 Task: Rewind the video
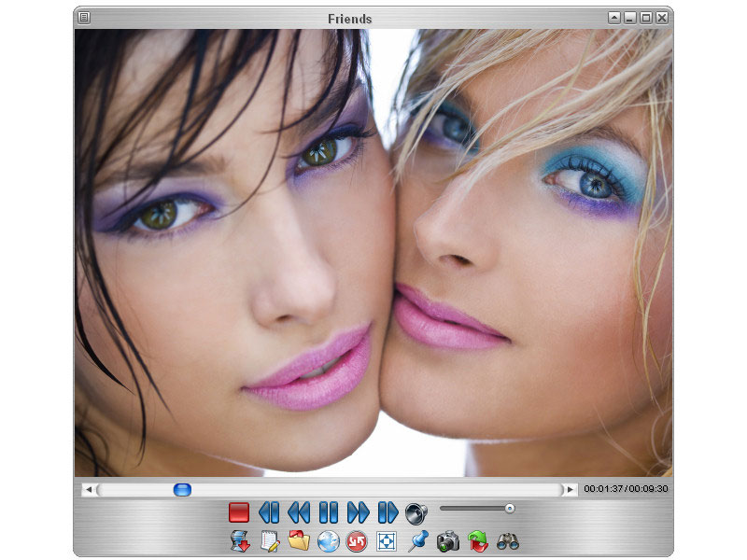(299, 512)
